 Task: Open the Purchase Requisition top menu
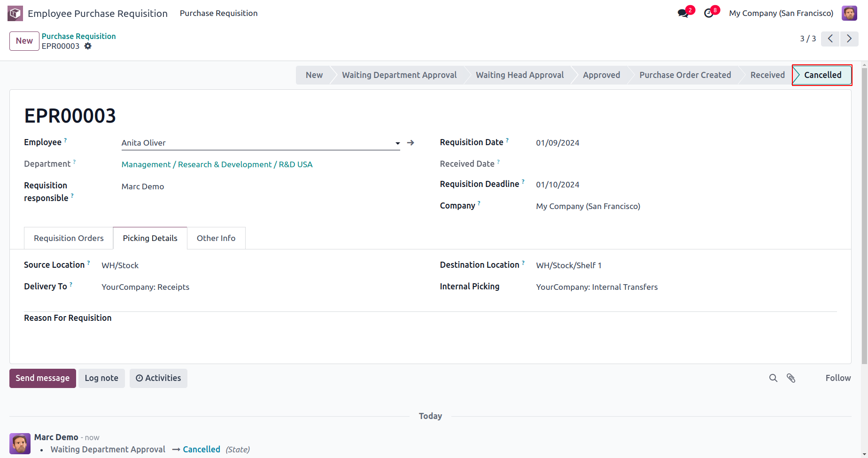pyautogui.click(x=218, y=13)
